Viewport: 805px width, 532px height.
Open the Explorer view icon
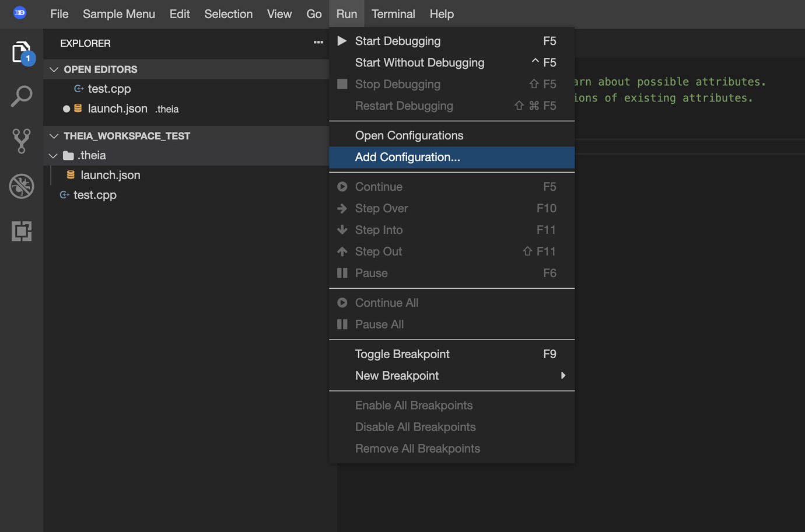click(21, 52)
